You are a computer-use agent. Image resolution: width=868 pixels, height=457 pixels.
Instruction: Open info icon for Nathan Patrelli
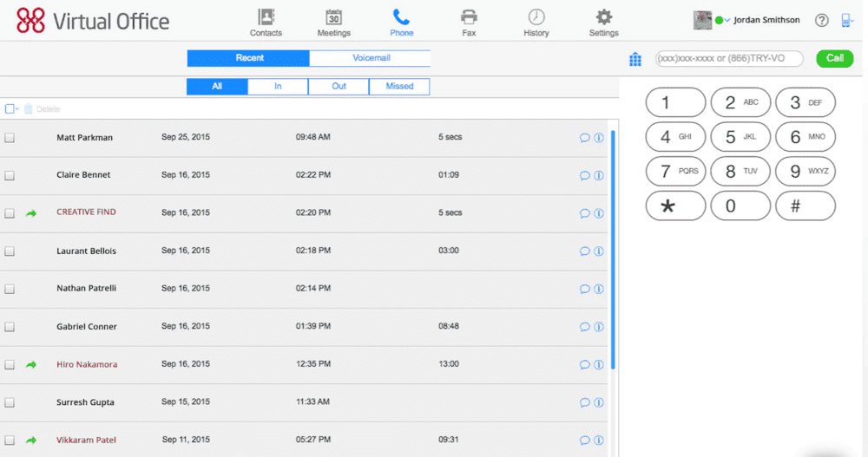point(599,289)
